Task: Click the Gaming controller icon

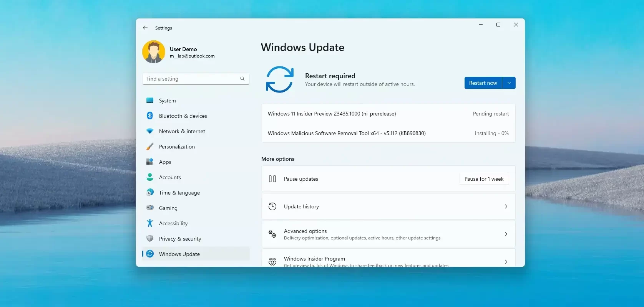Action: coord(150,208)
